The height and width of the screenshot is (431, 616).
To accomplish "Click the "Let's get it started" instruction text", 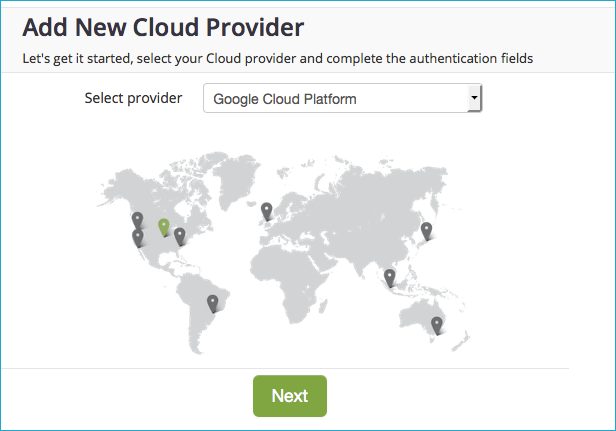I will pyautogui.click(x=277, y=59).
